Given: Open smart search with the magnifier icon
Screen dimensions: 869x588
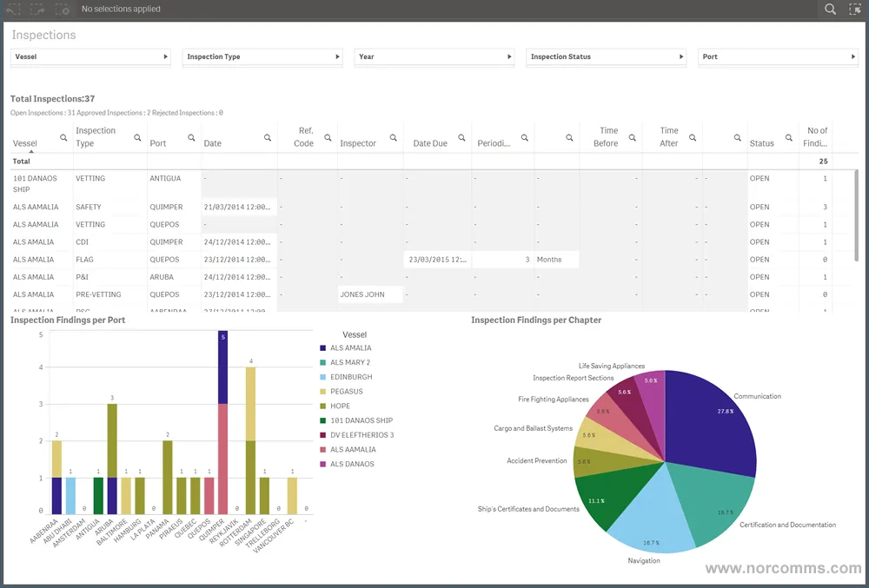Looking at the screenshot, I should coord(827,9).
